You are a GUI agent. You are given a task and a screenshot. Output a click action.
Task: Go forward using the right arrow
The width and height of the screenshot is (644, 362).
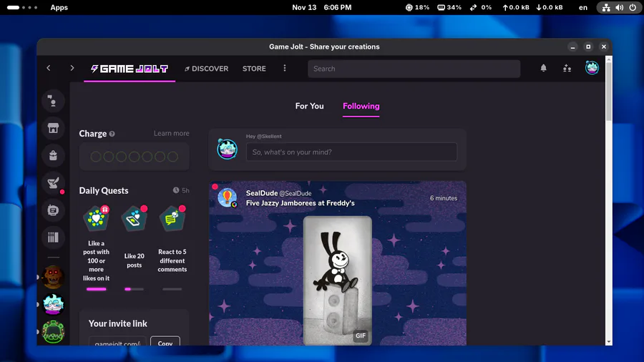tap(72, 68)
